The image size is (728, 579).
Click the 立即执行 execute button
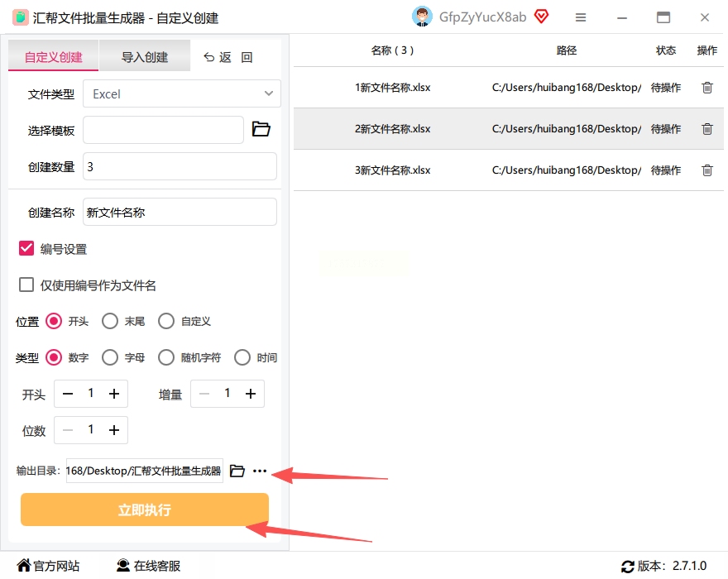coord(145,510)
